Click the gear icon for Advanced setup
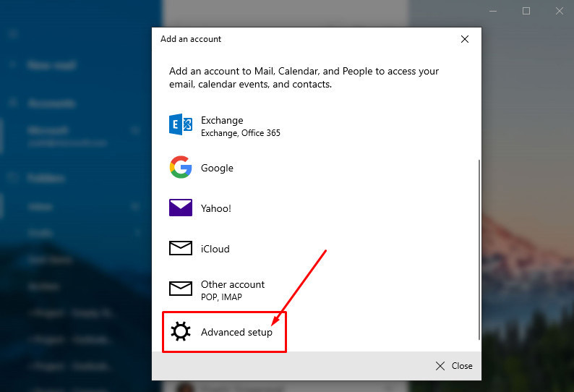574x392 pixels. 180,332
